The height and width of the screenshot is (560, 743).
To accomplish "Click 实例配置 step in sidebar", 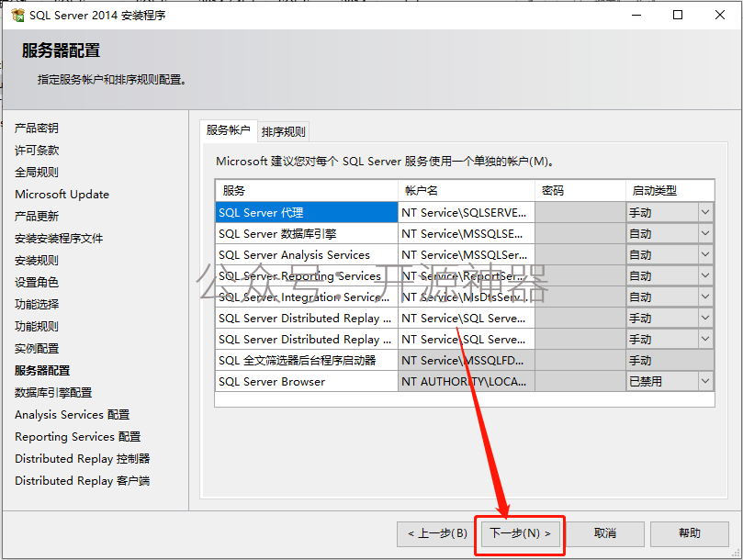I will click(37, 348).
